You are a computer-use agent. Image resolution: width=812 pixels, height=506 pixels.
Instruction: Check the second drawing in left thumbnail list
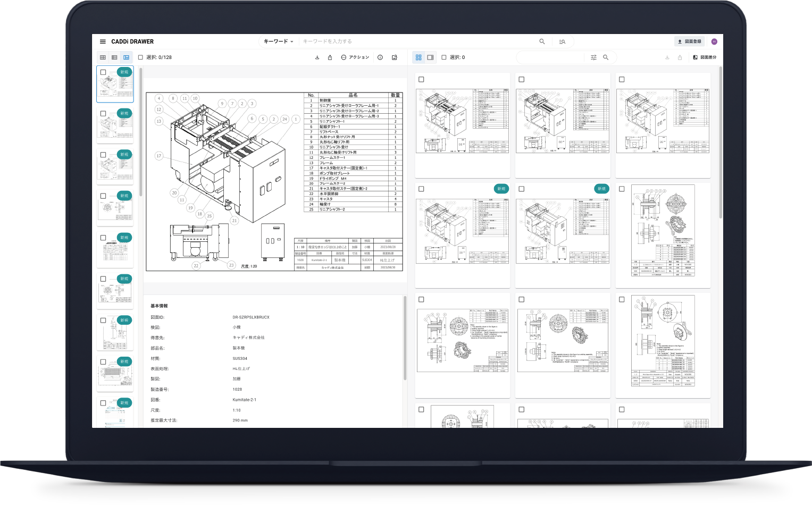103,114
